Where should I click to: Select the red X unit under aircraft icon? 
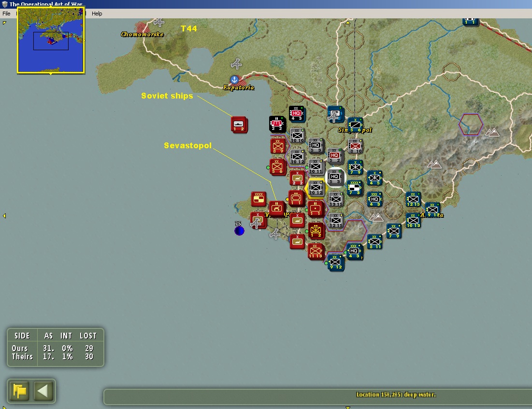point(259,221)
